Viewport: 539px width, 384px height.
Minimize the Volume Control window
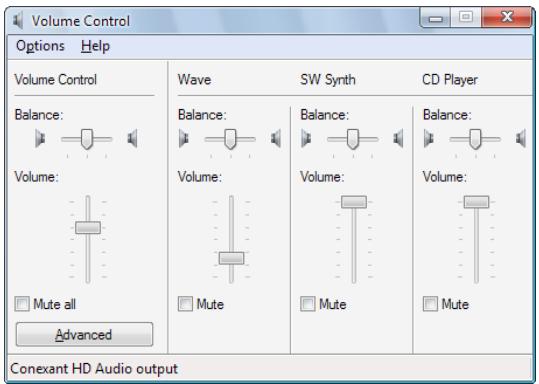[x=435, y=18]
